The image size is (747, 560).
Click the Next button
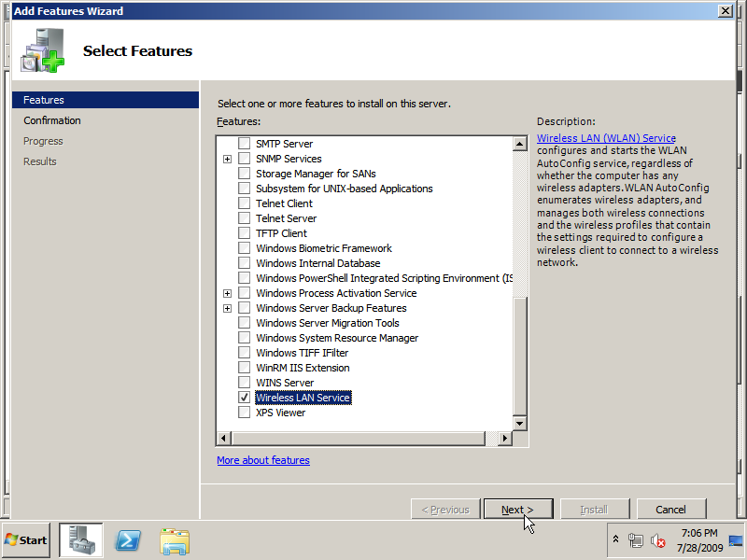518,509
